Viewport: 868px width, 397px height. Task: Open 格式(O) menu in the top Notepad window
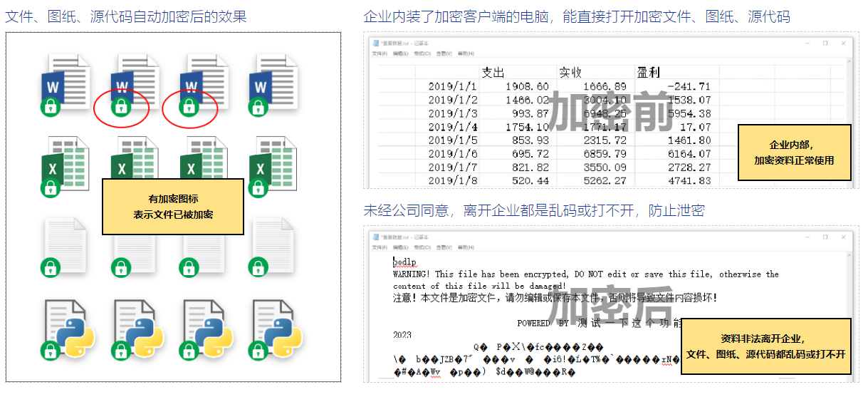[422, 53]
